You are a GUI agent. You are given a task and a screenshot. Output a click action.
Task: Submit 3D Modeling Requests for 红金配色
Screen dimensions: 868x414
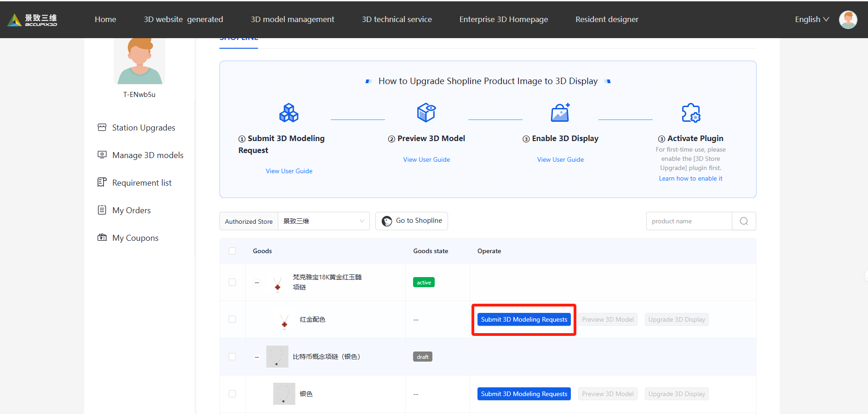[x=524, y=319]
